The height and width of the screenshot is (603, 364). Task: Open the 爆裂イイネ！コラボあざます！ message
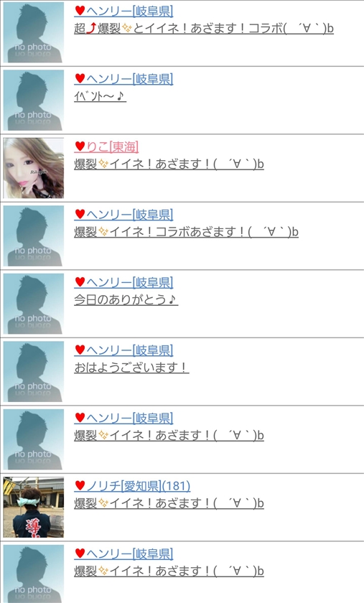coord(186,232)
